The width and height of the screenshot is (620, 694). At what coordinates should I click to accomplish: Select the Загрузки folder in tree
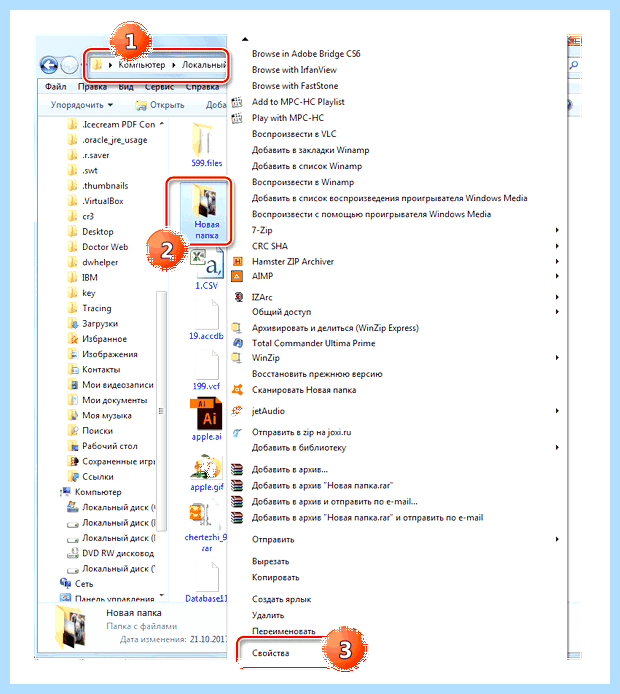100,324
